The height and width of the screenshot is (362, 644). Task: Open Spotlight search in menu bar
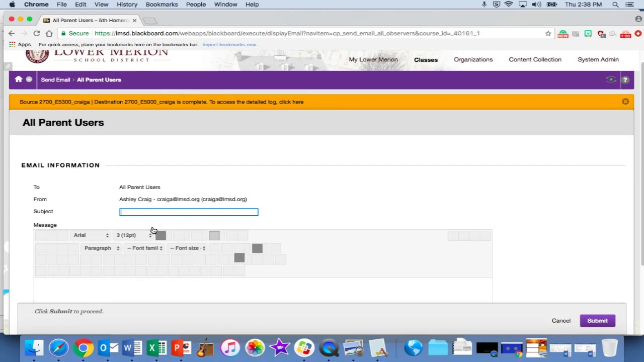pyautogui.click(x=615, y=5)
